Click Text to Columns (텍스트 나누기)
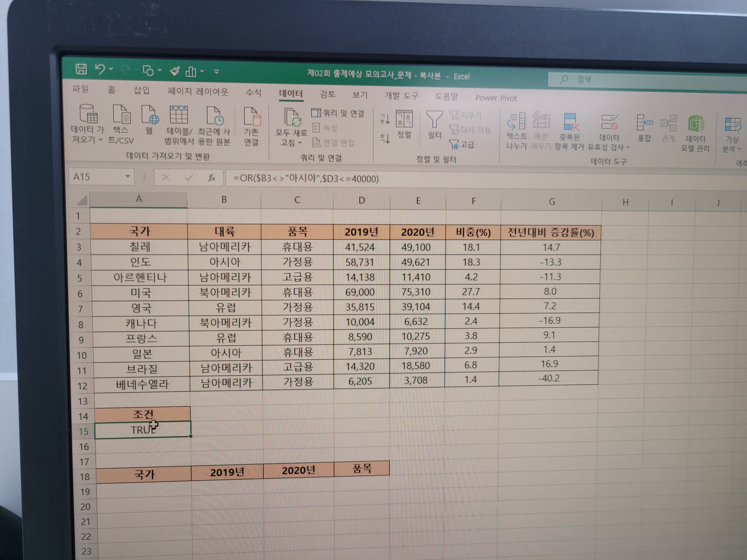Image resolution: width=747 pixels, height=560 pixels. [x=516, y=131]
